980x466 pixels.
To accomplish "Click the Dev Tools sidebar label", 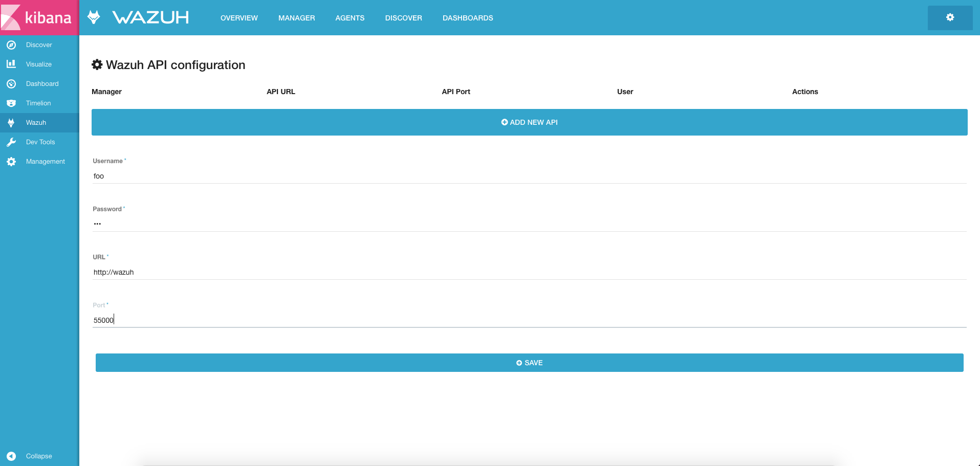I will click(40, 142).
